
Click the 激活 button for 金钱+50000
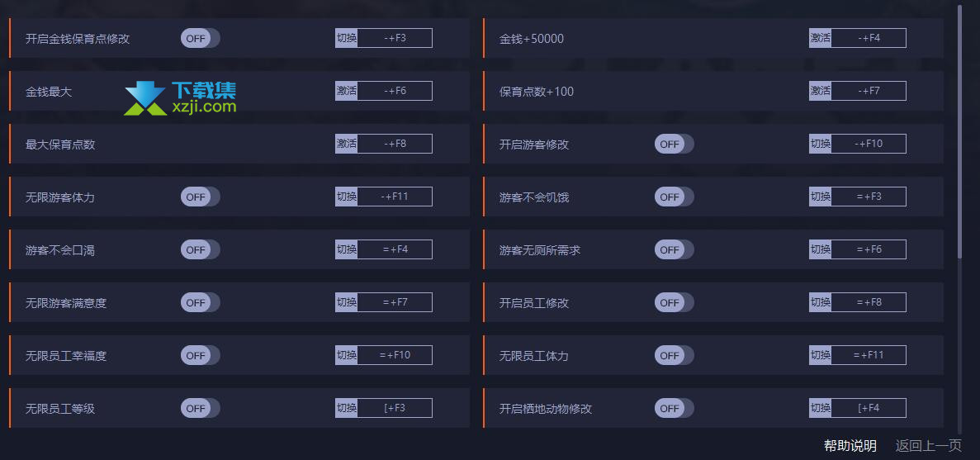coord(821,38)
